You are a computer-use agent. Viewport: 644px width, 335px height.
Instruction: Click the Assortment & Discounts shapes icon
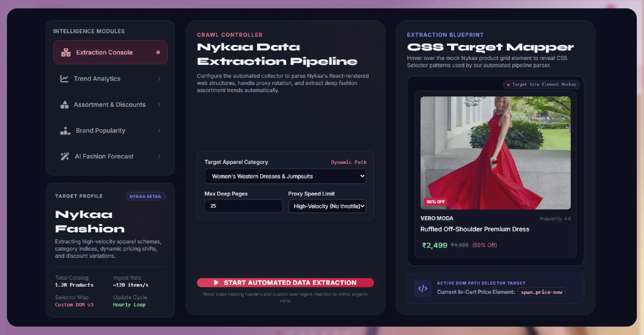tap(64, 105)
